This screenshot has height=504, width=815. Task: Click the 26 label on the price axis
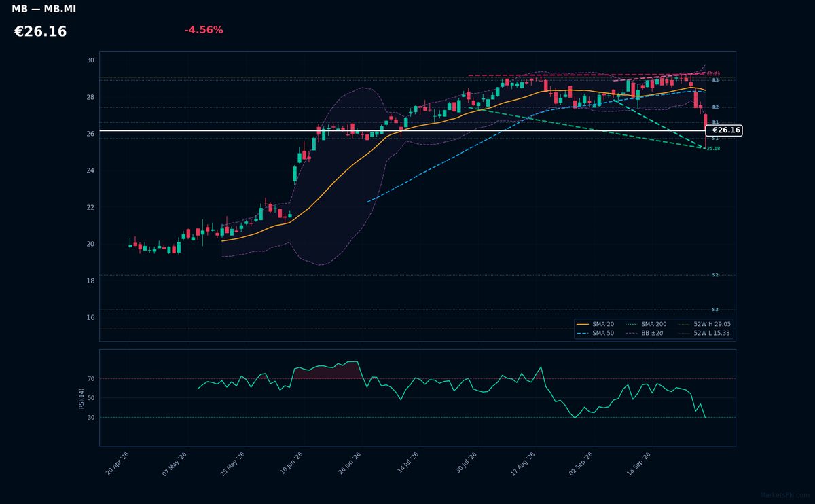coord(90,134)
